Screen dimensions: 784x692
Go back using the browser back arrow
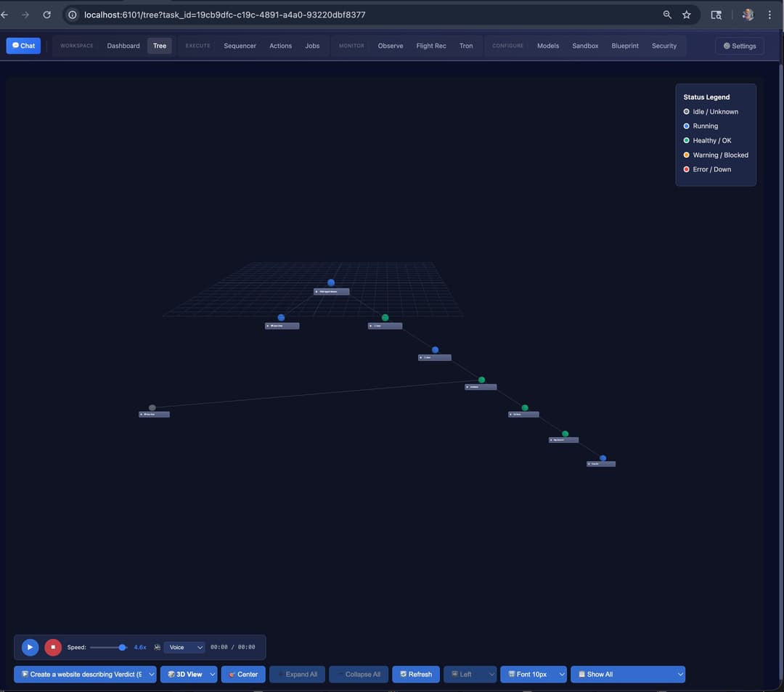click(4, 15)
